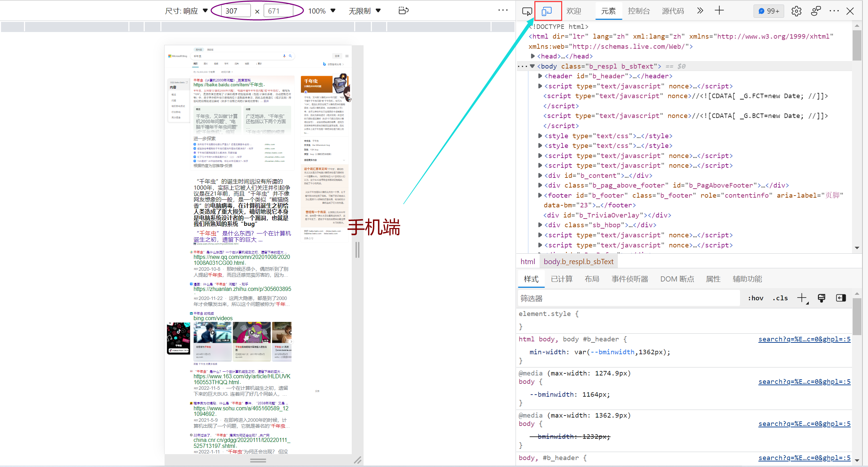Expand the header b_header node

pyautogui.click(x=540, y=76)
